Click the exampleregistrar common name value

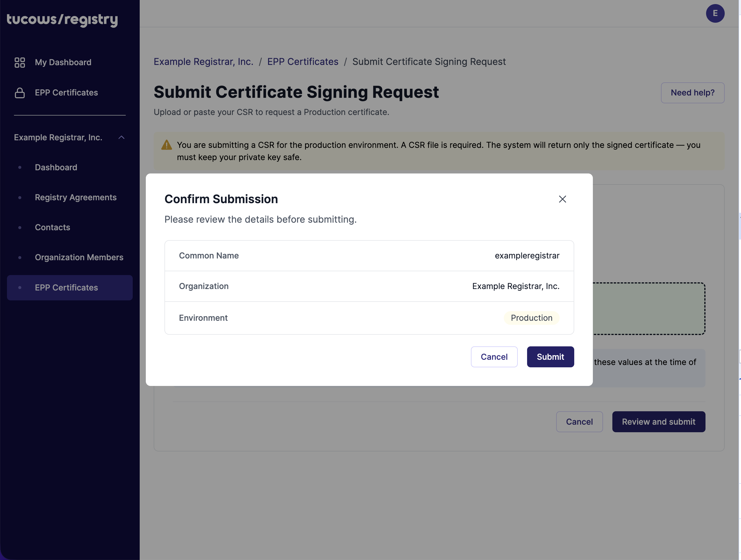pyautogui.click(x=527, y=256)
